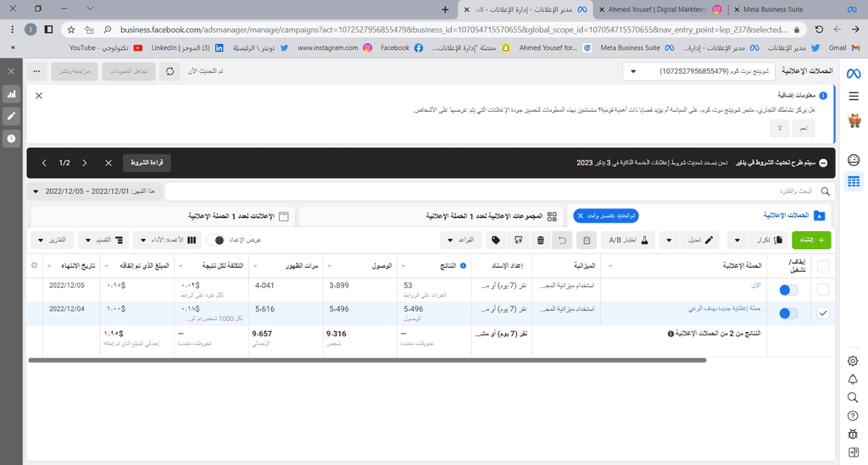Open the help question mark icon
The height and width of the screenshot is (465, 868).
(853, 416)
